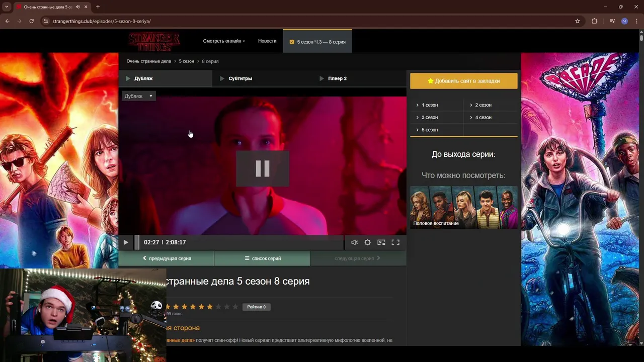This screenshot has height=362, width=644.
Task: Click the browser back arrow
Action: point(8,21)
